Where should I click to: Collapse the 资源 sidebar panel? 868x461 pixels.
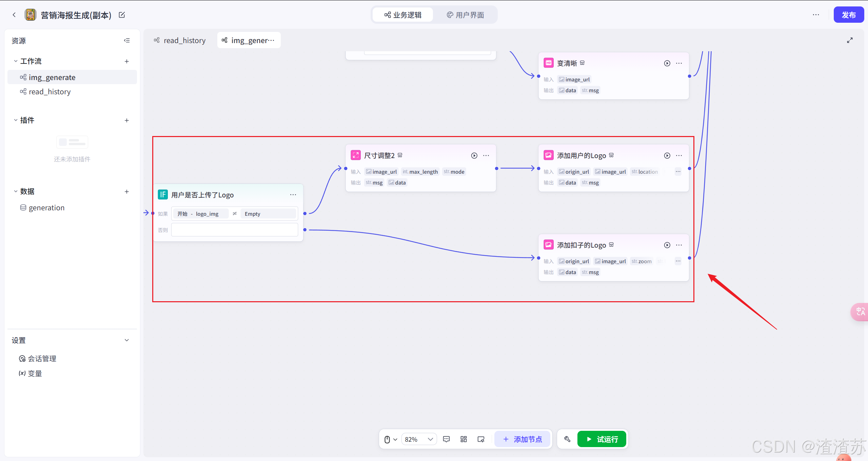127,41
